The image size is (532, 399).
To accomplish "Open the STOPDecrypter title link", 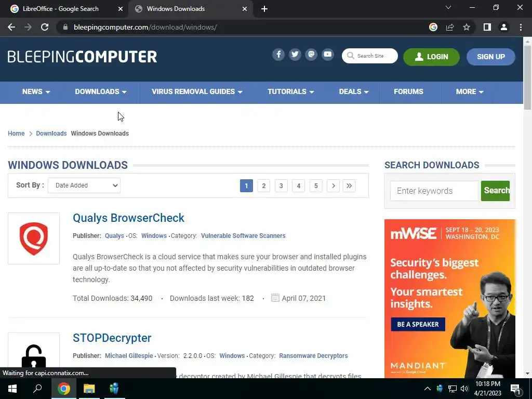I will pos(112,338).
